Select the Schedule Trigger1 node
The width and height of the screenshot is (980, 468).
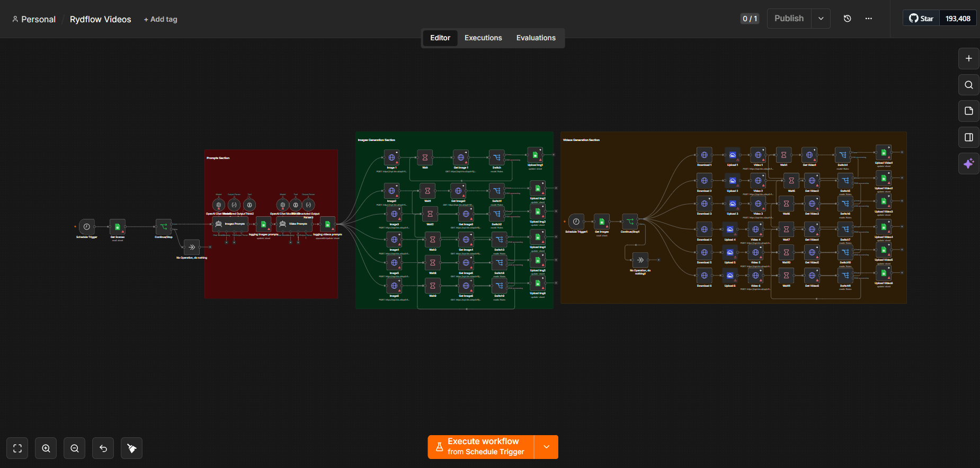(576, 222)
